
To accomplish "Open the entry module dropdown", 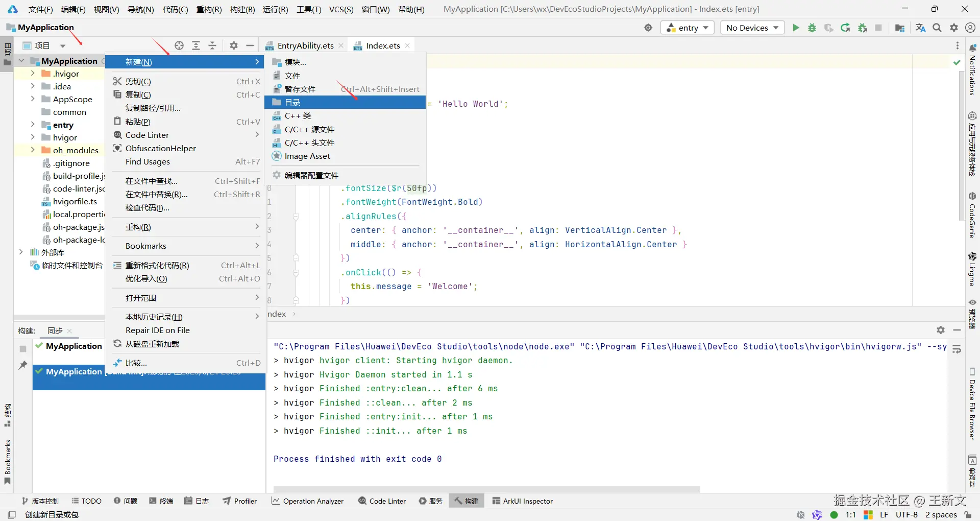I will click(x=688, y=28).
